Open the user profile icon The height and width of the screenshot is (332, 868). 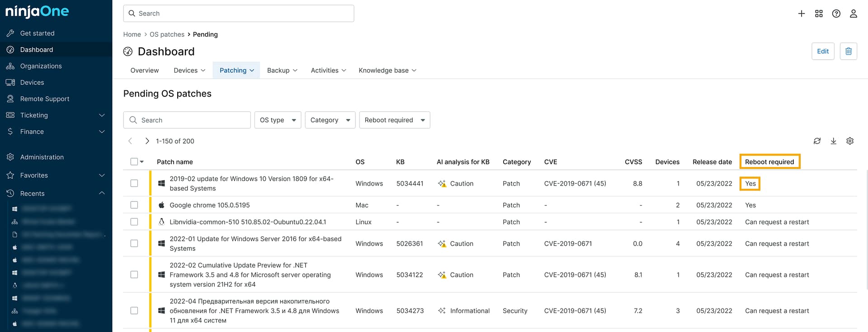[x=854, y=14]
